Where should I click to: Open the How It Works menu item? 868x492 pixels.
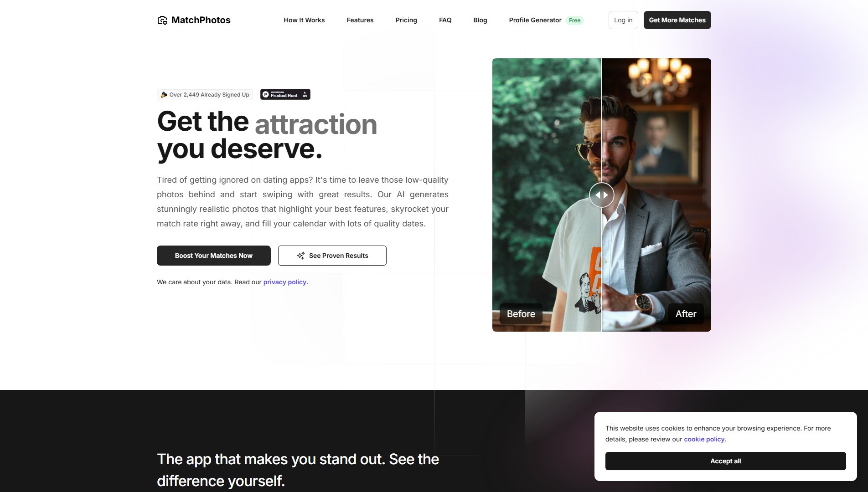pos(304,20)
